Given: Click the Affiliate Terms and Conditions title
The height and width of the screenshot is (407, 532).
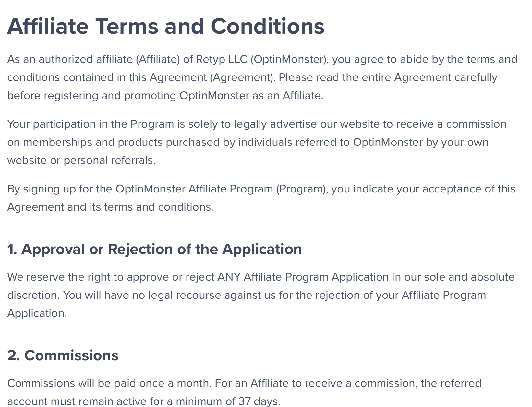Looking at the screenshot, I should 166,26.
